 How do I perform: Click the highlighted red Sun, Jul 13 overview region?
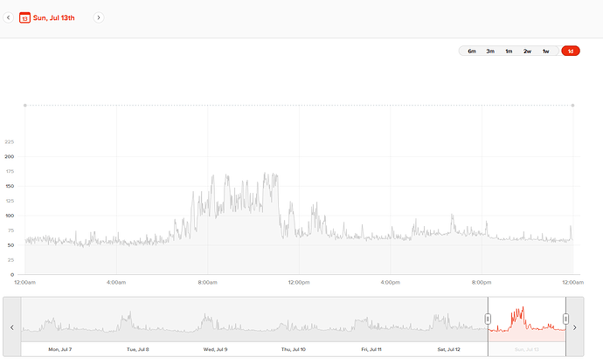(527, 319)
